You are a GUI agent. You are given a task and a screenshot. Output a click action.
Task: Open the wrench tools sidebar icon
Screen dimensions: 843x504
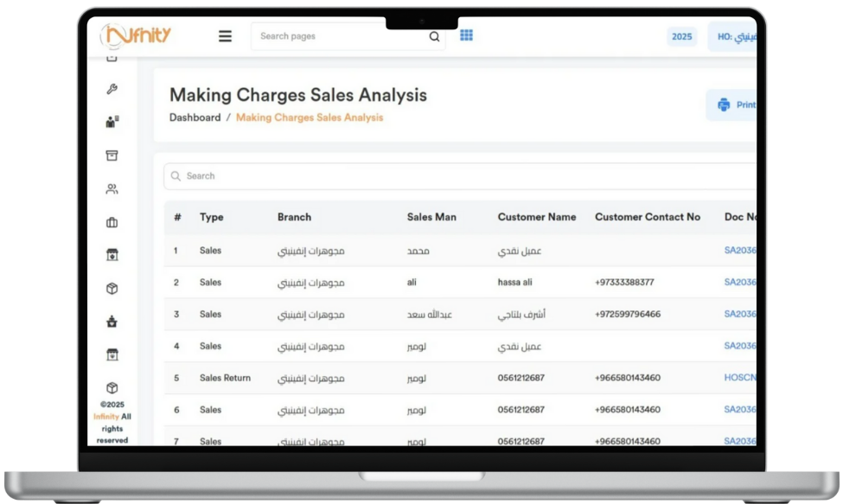[112, 89]
